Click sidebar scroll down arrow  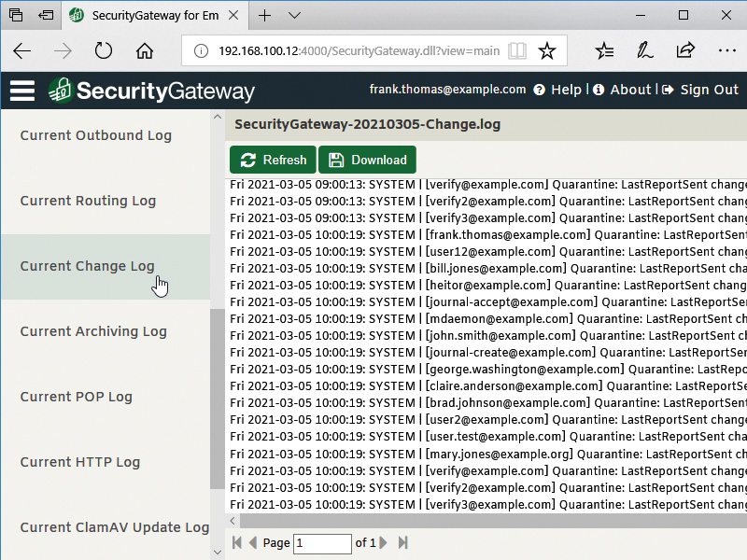click(x=218, y=553)
